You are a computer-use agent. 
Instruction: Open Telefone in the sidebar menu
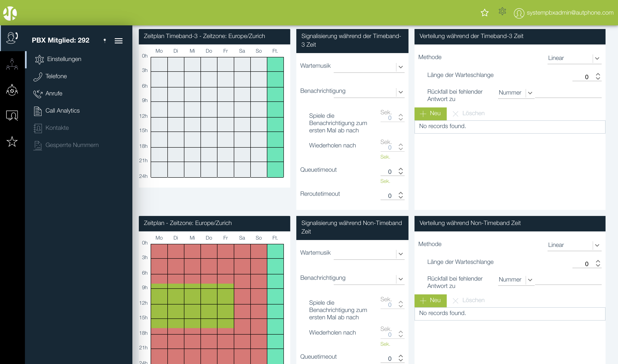tap(56, 76)
